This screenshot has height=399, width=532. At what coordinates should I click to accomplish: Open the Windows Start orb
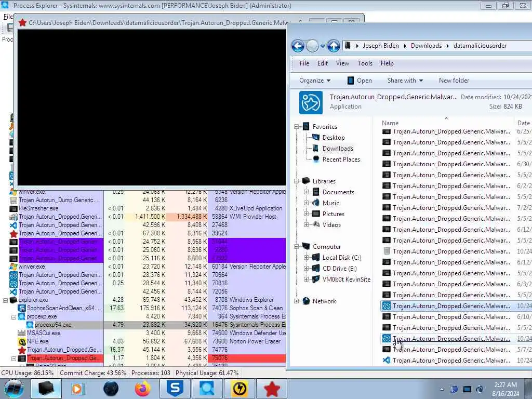tap(14, 389)
